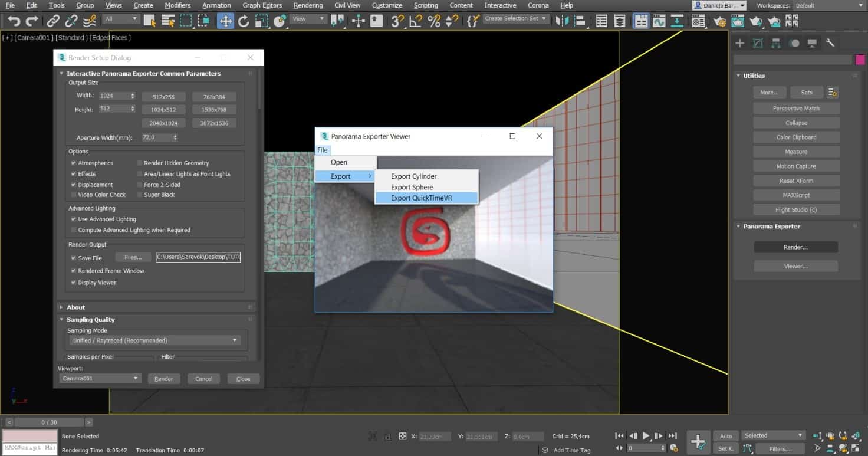Uncheck the Atmospherics option

click(73, 163)
